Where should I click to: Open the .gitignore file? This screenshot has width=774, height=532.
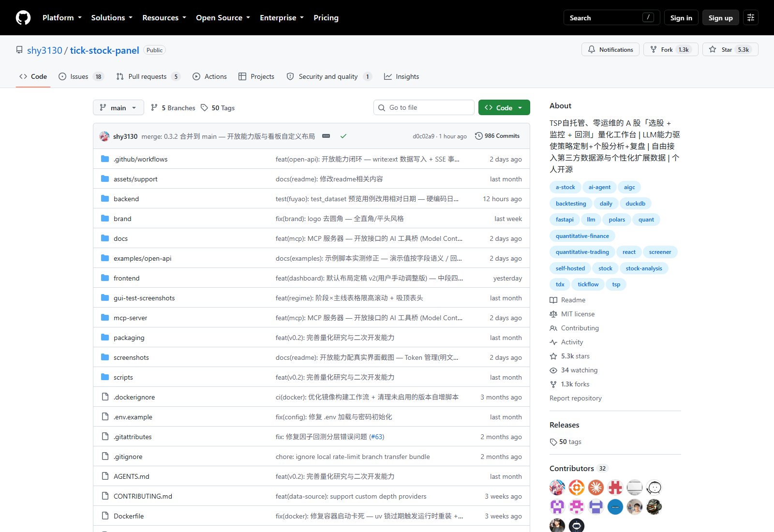(128, 457)
